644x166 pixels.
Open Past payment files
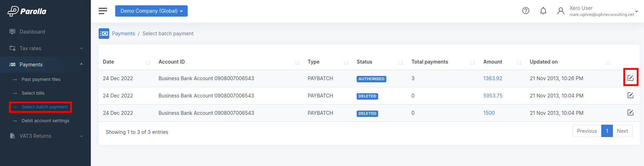pyautogui.click(x=41, y=79)
